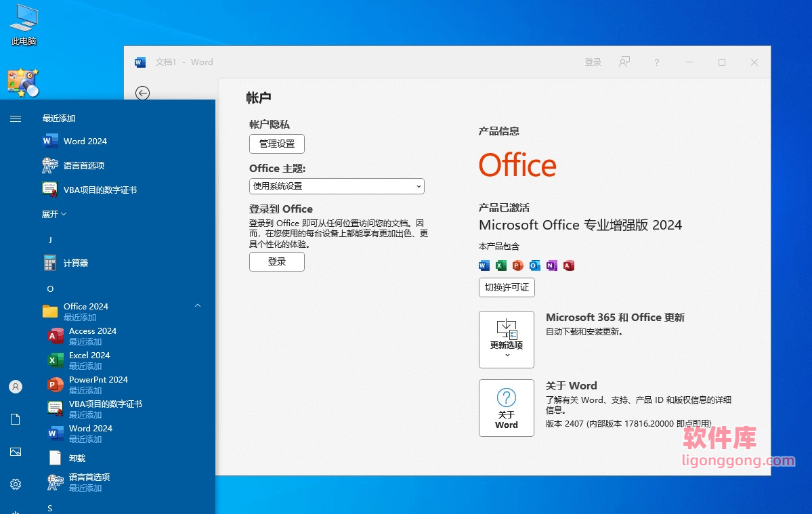Screen dimensions: 812x514
Task: Maximize the Word window
Action: [722, 62]
